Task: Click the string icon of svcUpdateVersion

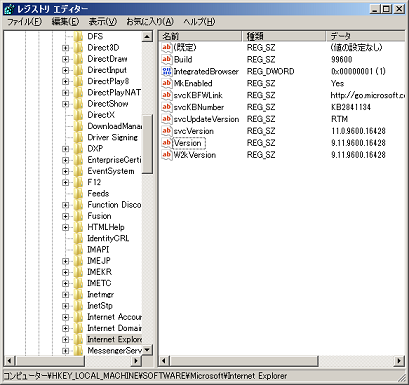Action: [x=167, y=119]
